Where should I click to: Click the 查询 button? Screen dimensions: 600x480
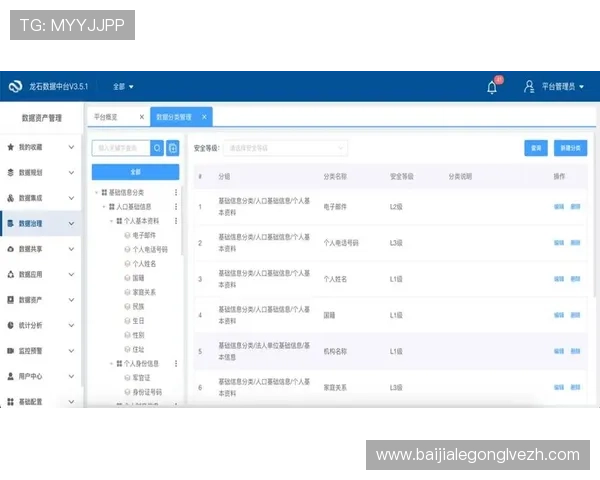point(536,148)
